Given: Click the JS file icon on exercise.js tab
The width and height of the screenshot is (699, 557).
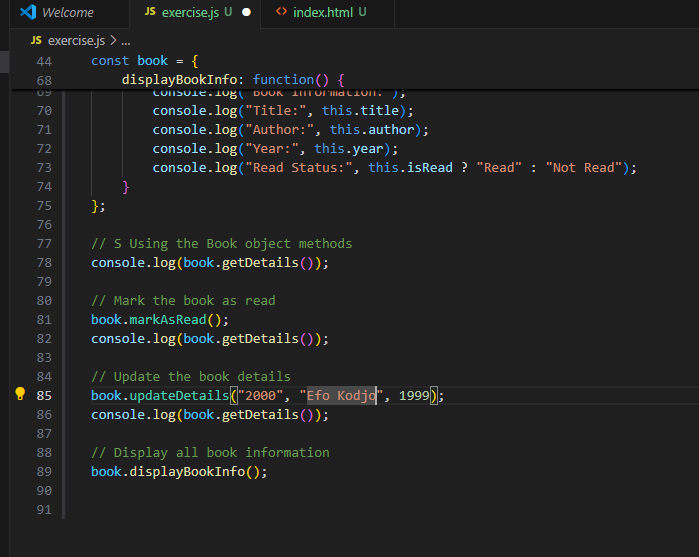Looking at the screenshot, I should point(150,12).
